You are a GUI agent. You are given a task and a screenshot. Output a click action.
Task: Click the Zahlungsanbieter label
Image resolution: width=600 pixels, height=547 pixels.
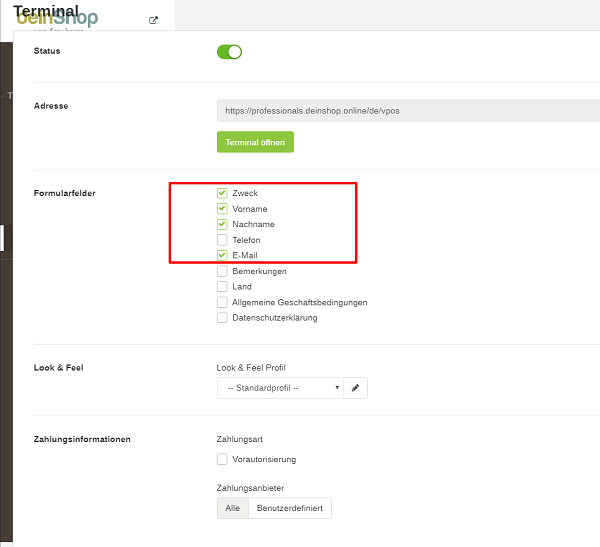point(250,488)
